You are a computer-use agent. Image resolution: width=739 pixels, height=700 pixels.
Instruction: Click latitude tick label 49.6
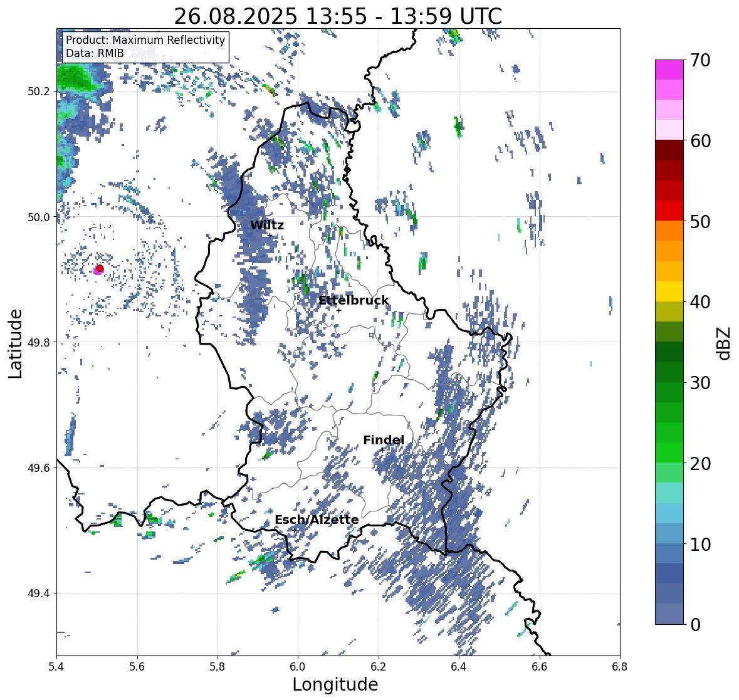(x=39, y=468)
